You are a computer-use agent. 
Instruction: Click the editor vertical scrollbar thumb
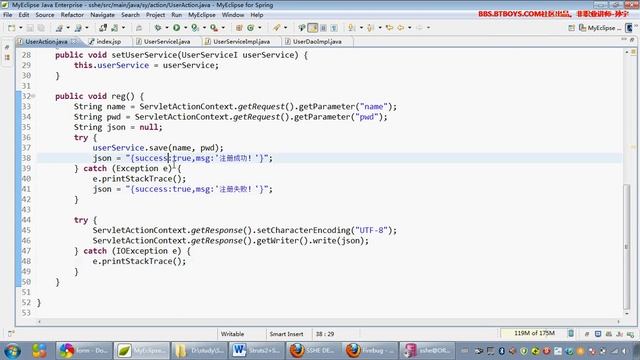pos(627,247)
